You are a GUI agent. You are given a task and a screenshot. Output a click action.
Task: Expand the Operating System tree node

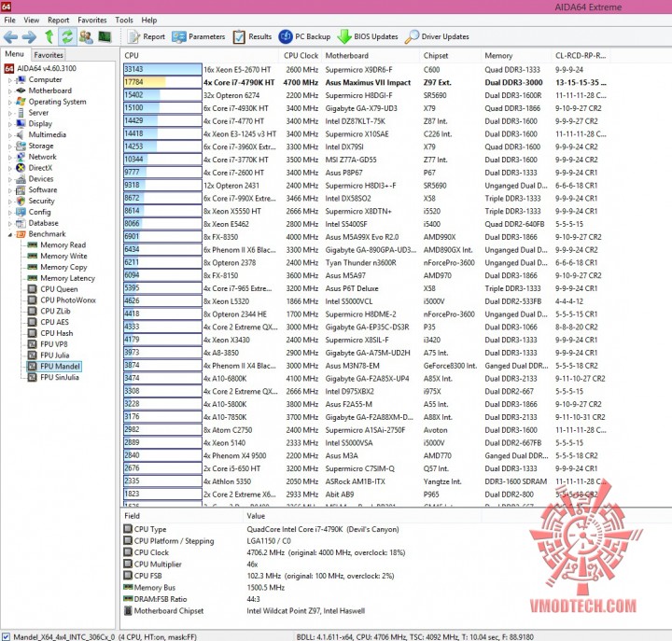click(x=10, y=103)
